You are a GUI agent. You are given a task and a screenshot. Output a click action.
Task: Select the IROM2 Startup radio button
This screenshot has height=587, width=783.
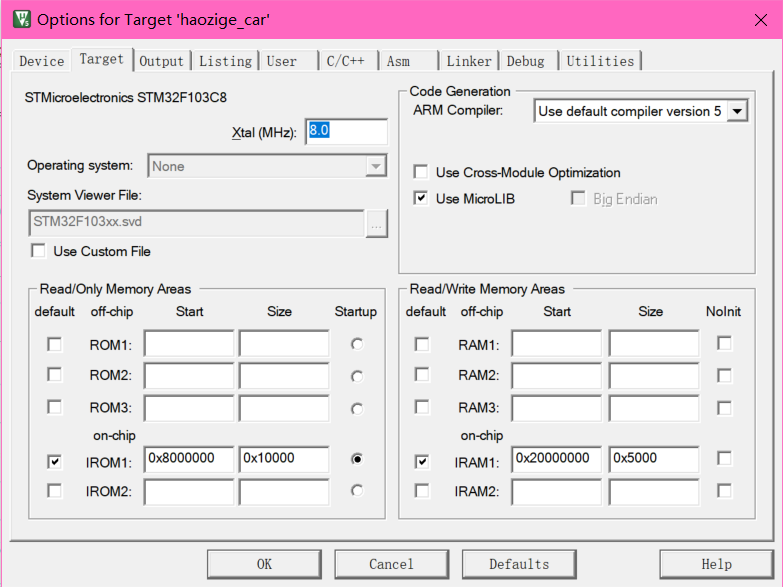357,491
